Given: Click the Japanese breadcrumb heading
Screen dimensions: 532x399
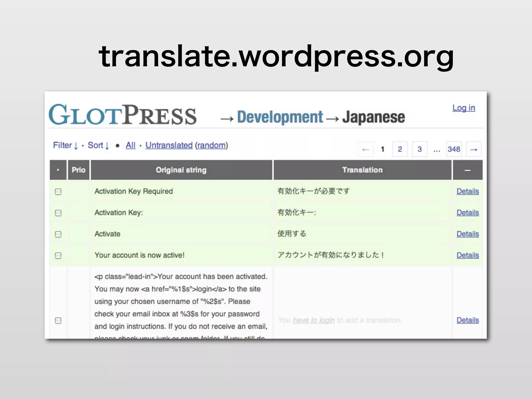Looking at the screenshot, I should pyautogui.click(x=374, y=117).
